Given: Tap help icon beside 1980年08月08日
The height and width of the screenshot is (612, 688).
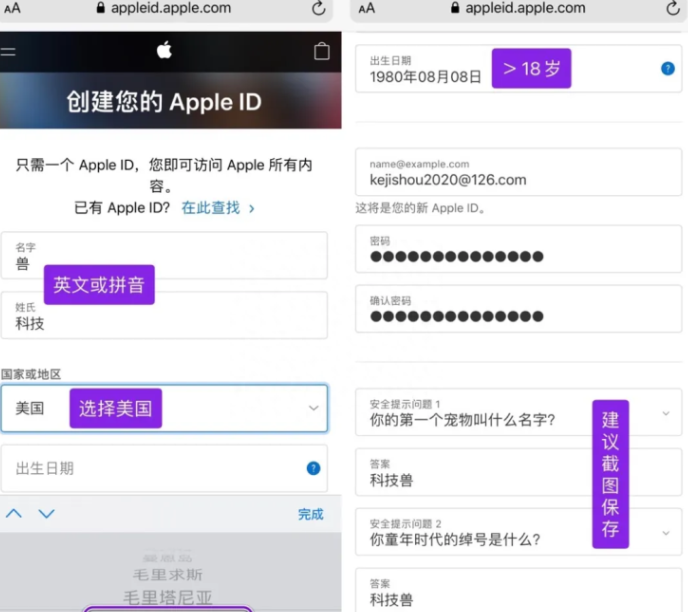Looking at the screenshot, I should tap(668, 68).
